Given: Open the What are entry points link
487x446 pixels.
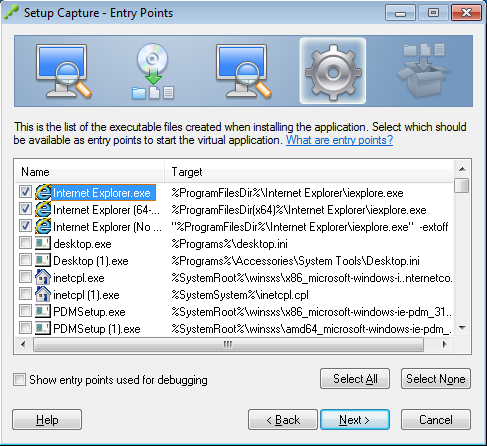Looking at the screenshot, I should (x=339, y=140).
